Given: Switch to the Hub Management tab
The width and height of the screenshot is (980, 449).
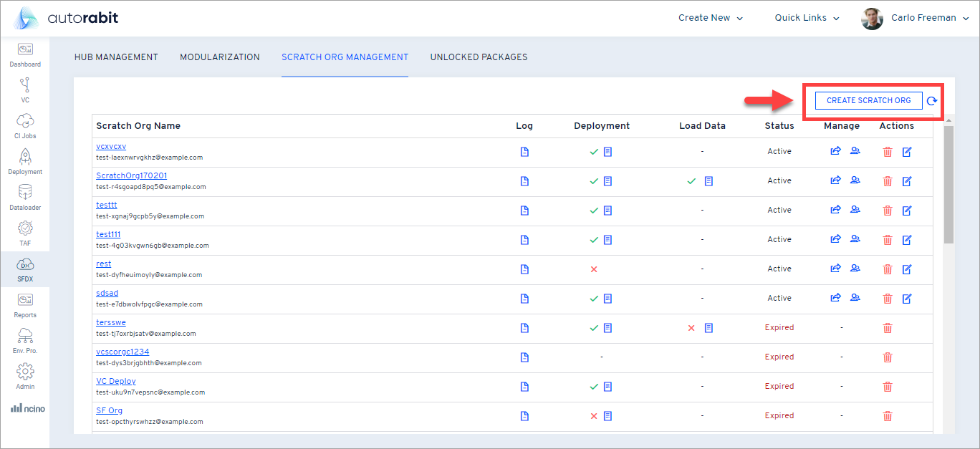Looking at the screenshot, I should [116, 57].
